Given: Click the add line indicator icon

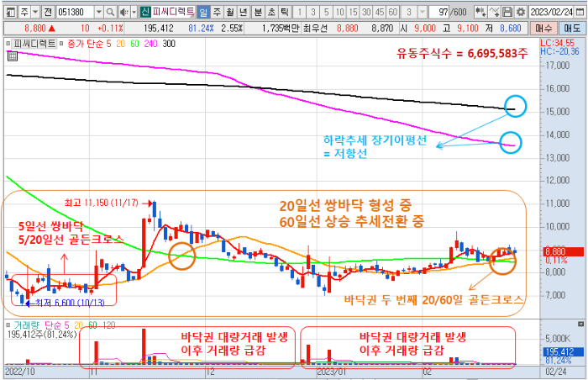Looking at the screenshot, I should pyautogui.click(x=494, y=13).
